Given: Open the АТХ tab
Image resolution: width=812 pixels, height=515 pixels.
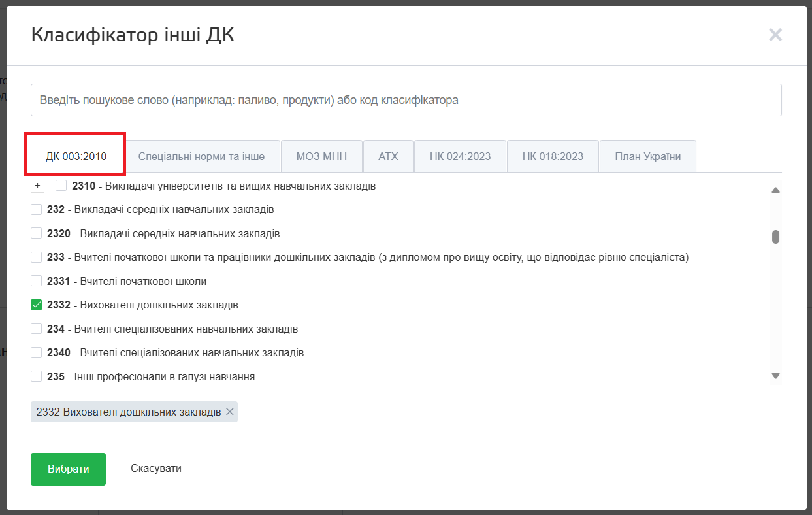Looking at the screenshot, I should [x=388, y=156].
